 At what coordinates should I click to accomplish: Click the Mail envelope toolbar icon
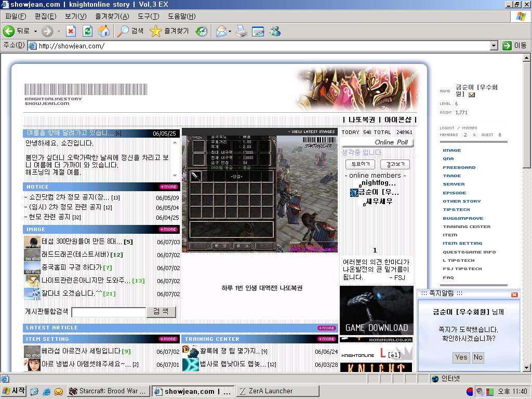click(221, 32)
